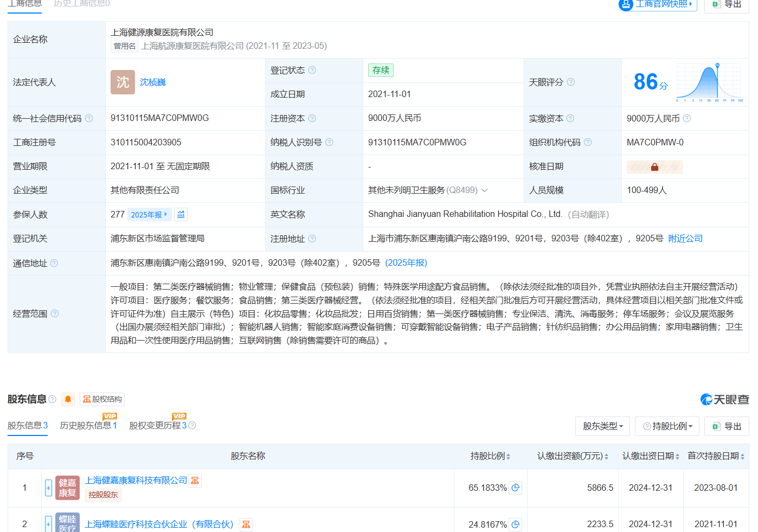Image resolution: width=758 pixels, height=532 pixels.
Task: Select registration number 310115004203905
Action: tap(146, 143)
